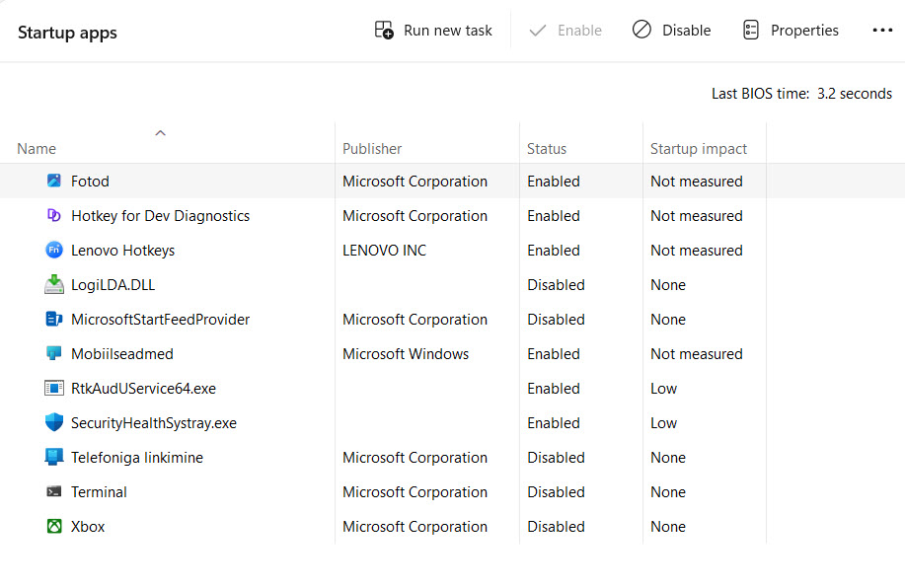Click Low impact for RtkAudUService64.exe

click(664, 389)
